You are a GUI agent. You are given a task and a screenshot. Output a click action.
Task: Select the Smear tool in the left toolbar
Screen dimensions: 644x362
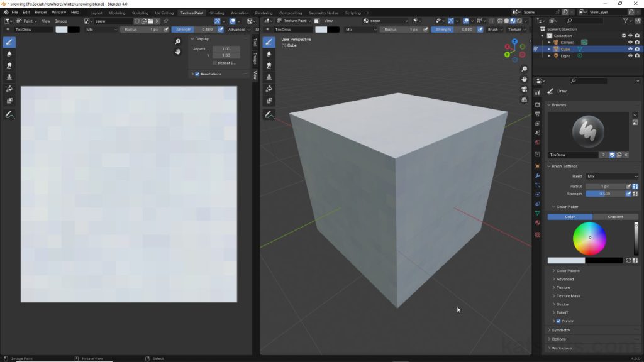click(8, 65)
